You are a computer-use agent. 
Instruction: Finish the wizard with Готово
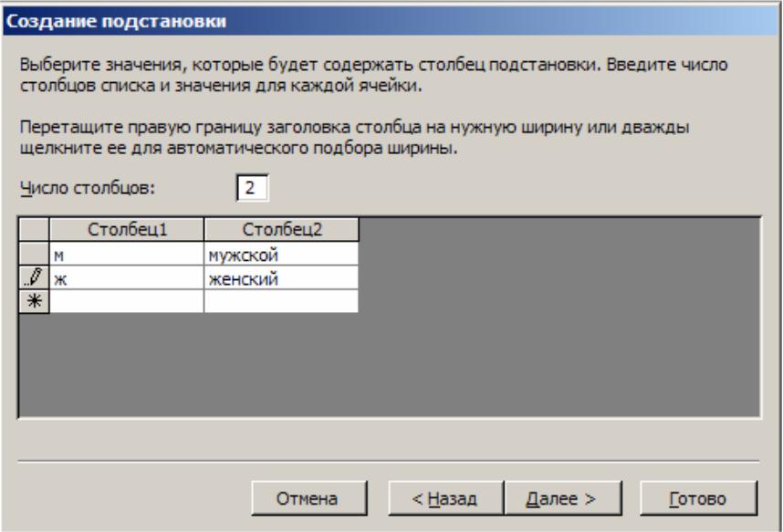pyautogui.click(x=699, y=498)
